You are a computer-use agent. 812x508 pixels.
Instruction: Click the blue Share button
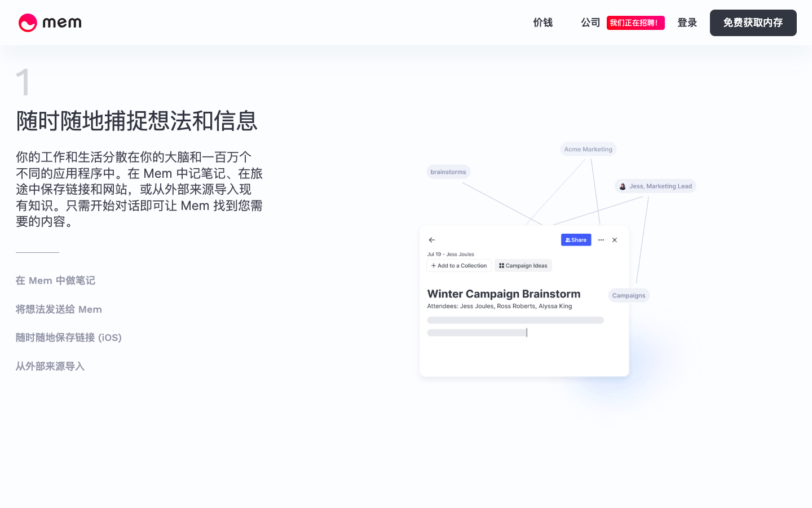pos(576,240)
